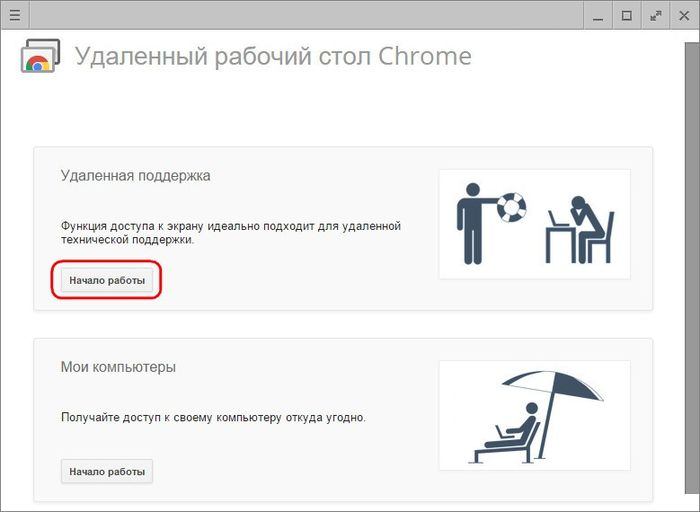This screenshot has width=700, height=512.
Task: Click the Chrome Remote Desktop logo
Action: pyautogui.click(x=40, y=56)
